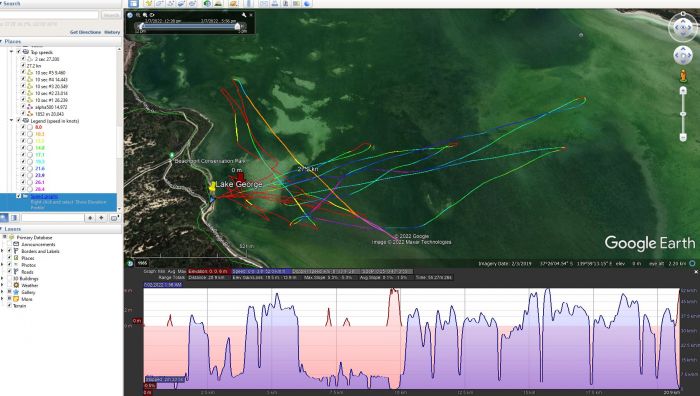700x396 pixels.
Task: Uncheck the Roads layer checkbox
Action: (9, 271)
